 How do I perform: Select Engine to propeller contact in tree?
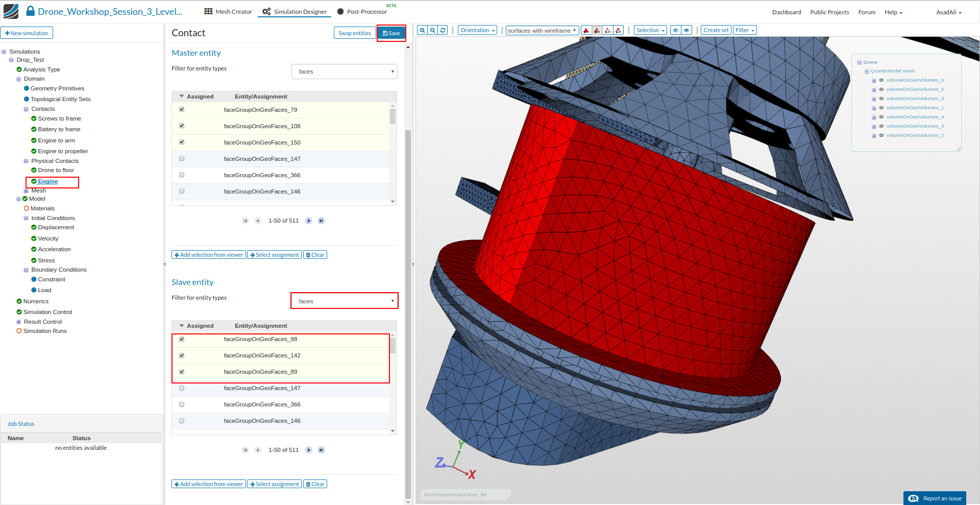tap(63, 151)
